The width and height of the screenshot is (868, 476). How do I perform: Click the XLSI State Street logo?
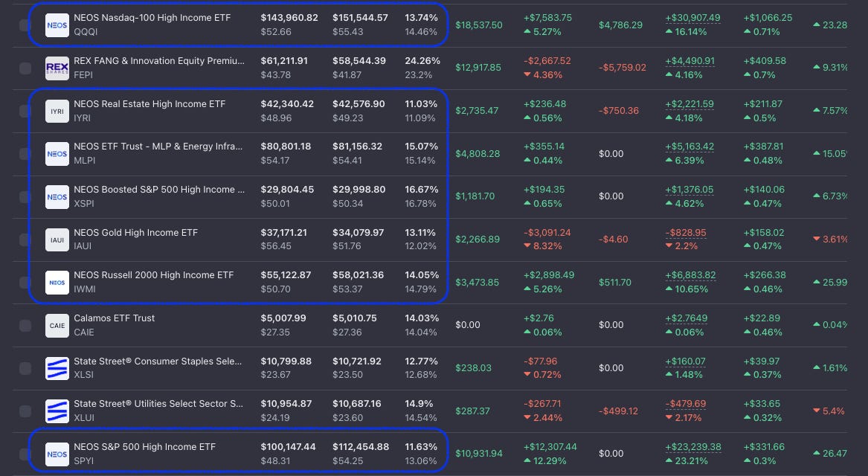point(57,368)
